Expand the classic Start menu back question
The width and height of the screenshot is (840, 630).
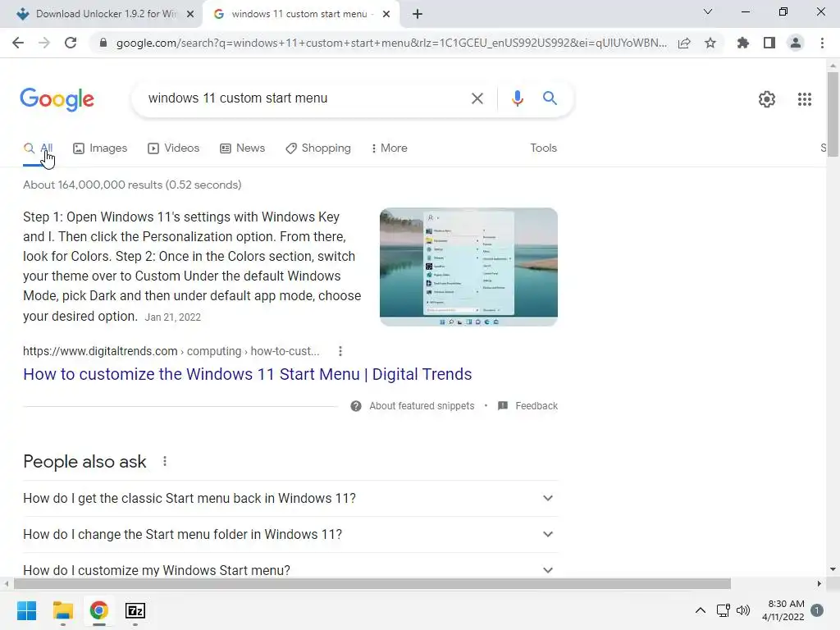pyautogui.click(x=290, y=499)
